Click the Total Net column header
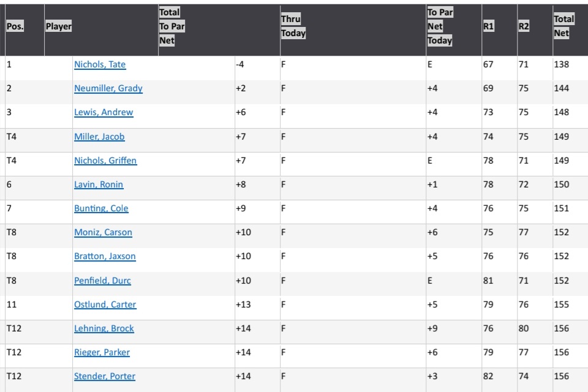Viewport: 588px width, 392px height. [563, 27]
